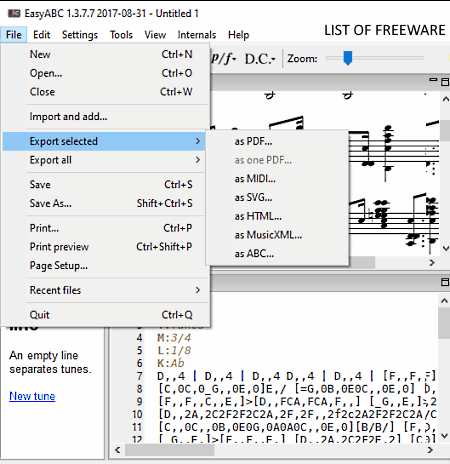Choose Close from the File menu
Image resolution: width=450 pixels, height=464 pixels.
[106, 92]
